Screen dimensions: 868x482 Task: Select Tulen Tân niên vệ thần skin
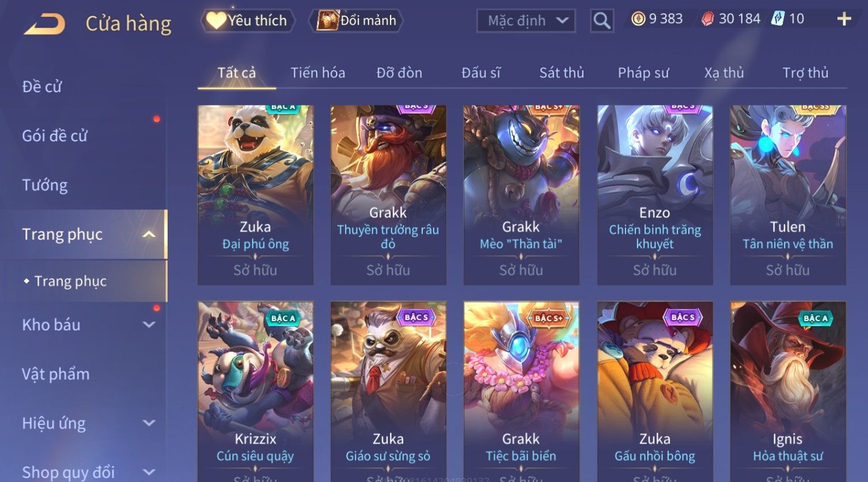pos(788,195)
